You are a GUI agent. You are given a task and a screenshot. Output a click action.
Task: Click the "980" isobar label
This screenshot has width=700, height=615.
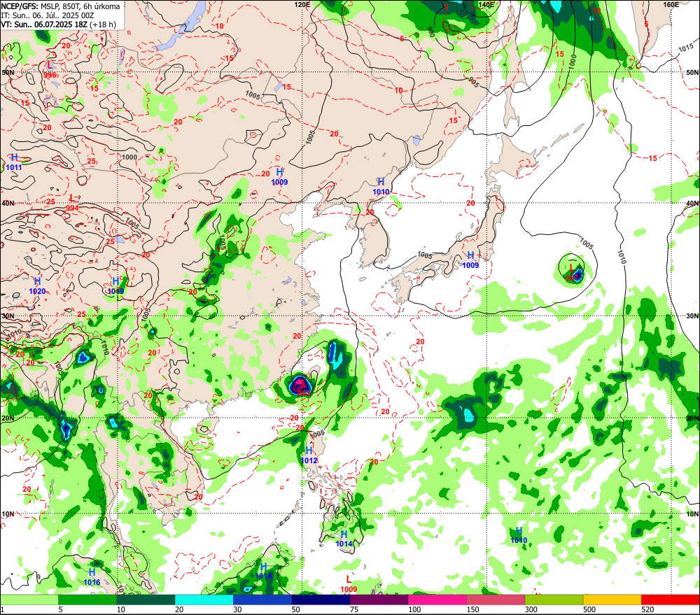(430, 31)
